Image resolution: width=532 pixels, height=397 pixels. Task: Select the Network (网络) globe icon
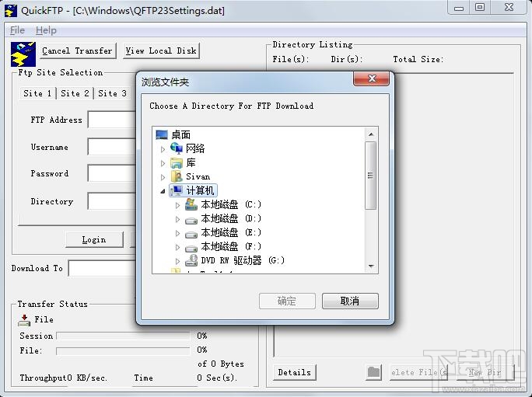(x=177, y=148)
